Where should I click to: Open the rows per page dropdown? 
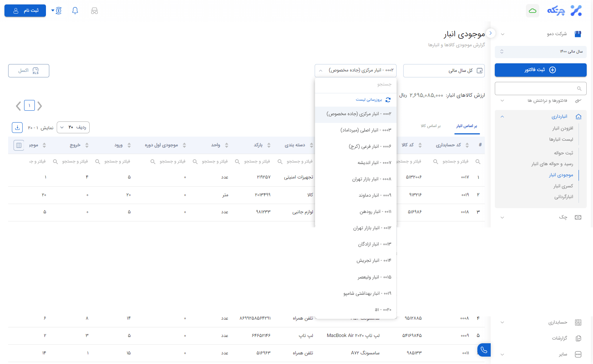point(73,127)
